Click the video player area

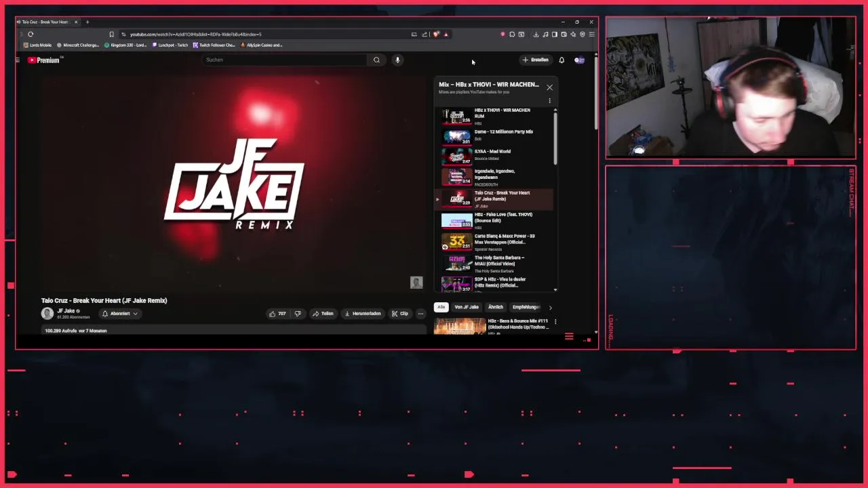233,184
